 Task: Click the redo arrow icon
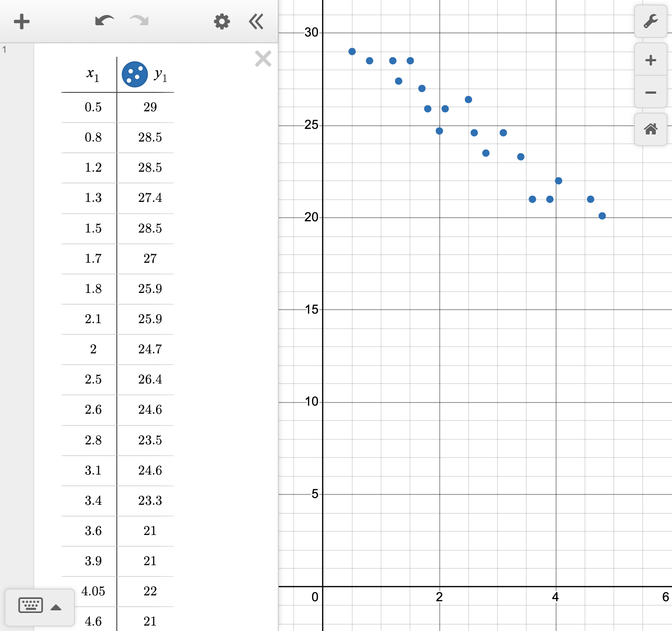tap(138, 20)
